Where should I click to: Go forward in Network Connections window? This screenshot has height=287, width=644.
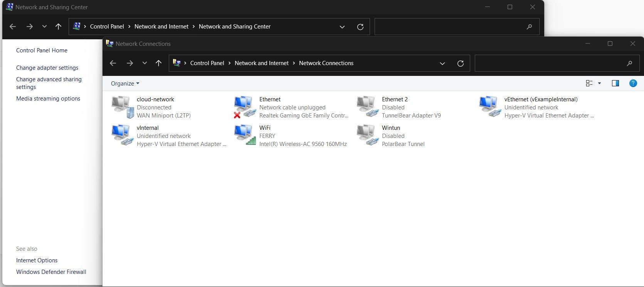(x=130, y=63)
